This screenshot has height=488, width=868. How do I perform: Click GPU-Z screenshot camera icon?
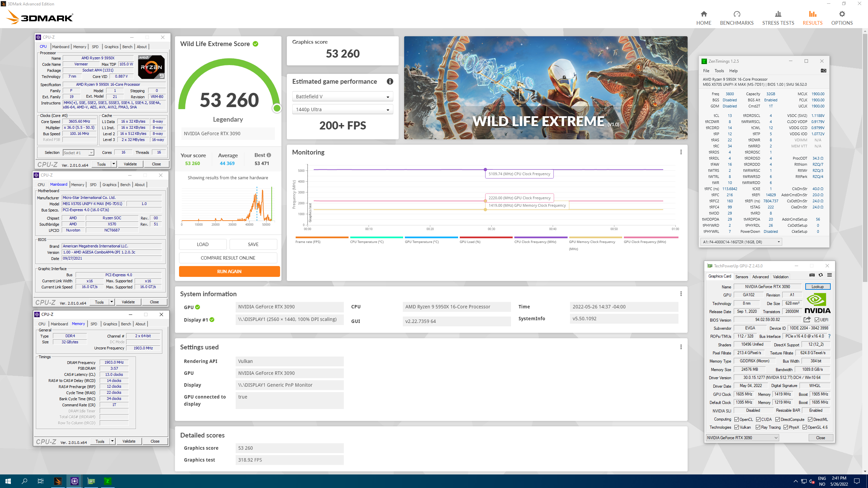coord(812,275)
